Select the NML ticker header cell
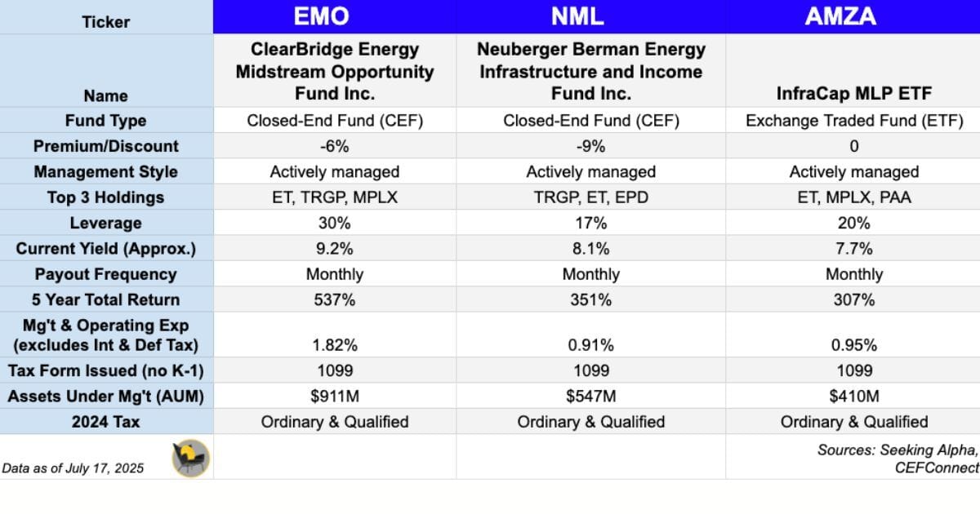 point(590,18)
